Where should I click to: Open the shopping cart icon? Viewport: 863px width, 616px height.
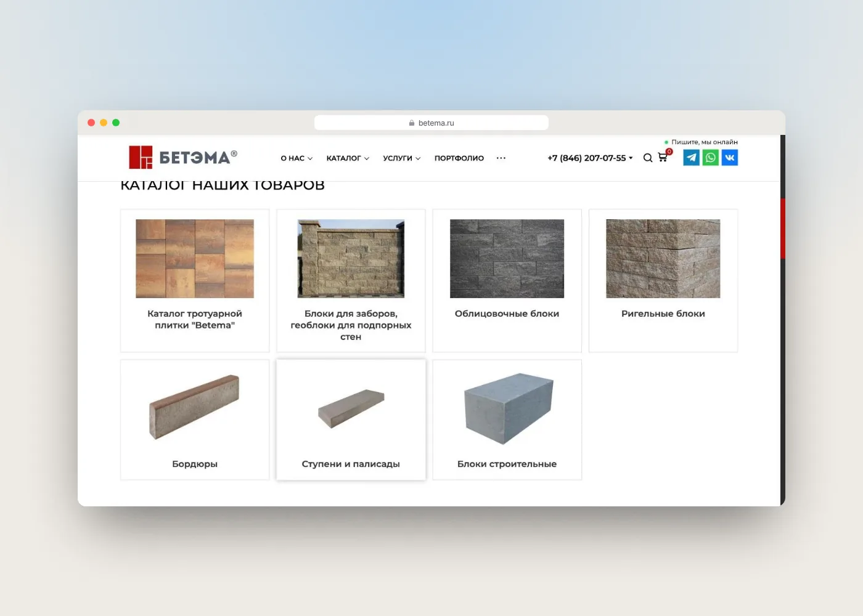coord(663,157)
